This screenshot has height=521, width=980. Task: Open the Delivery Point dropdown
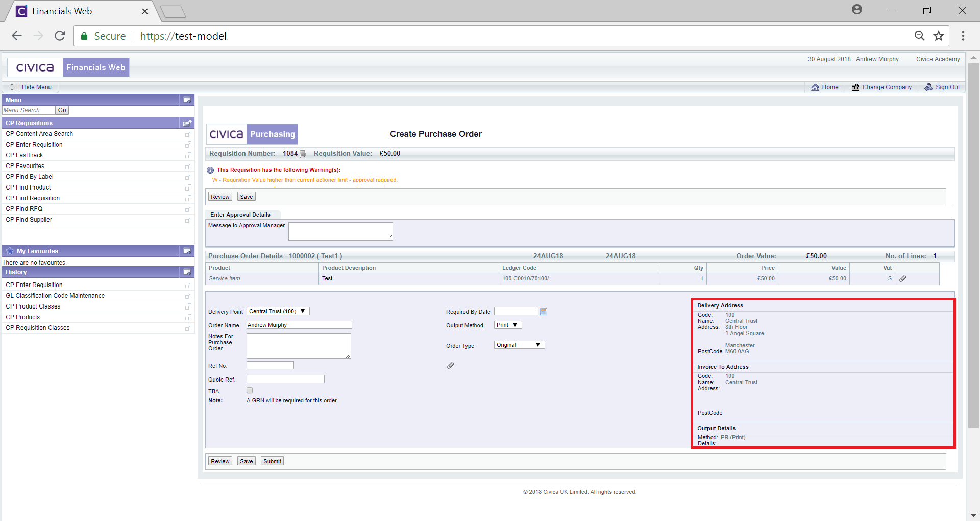tap(278, 311)
